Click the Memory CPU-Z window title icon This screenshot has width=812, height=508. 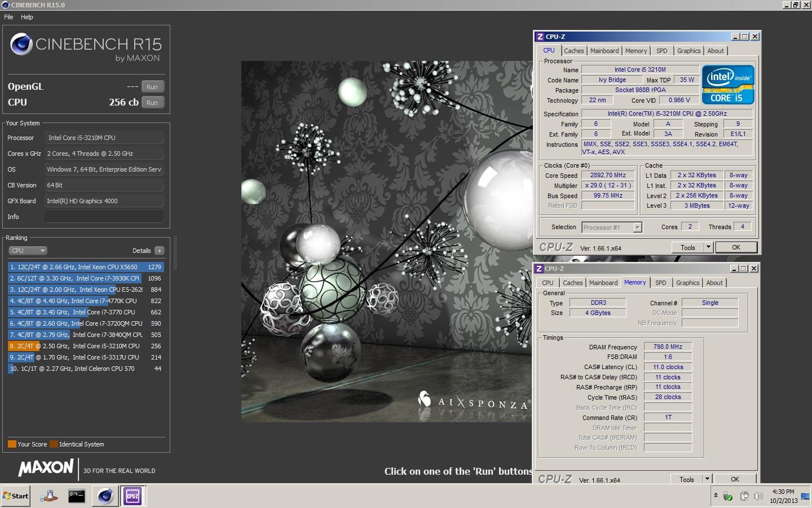pyautogui.click(x=539, y=269)
